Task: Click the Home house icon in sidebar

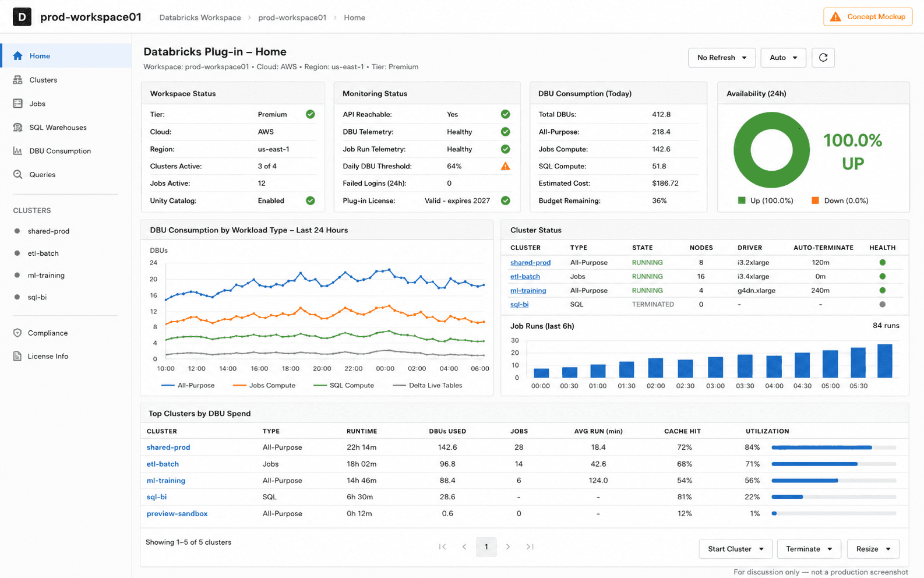Action: (17, 56)
